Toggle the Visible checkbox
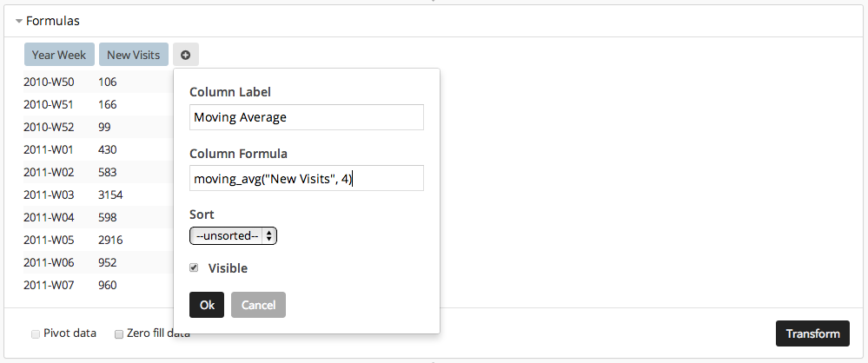The width and height of the screenshot is (868, 363). (x=194, y=267)
